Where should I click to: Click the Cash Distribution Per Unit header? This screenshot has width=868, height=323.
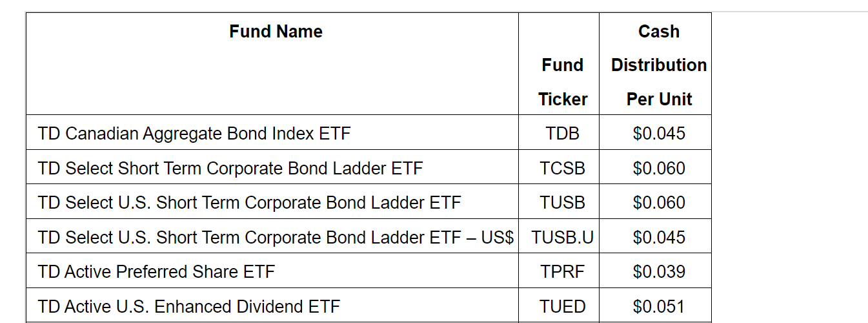tap(658, 65)
